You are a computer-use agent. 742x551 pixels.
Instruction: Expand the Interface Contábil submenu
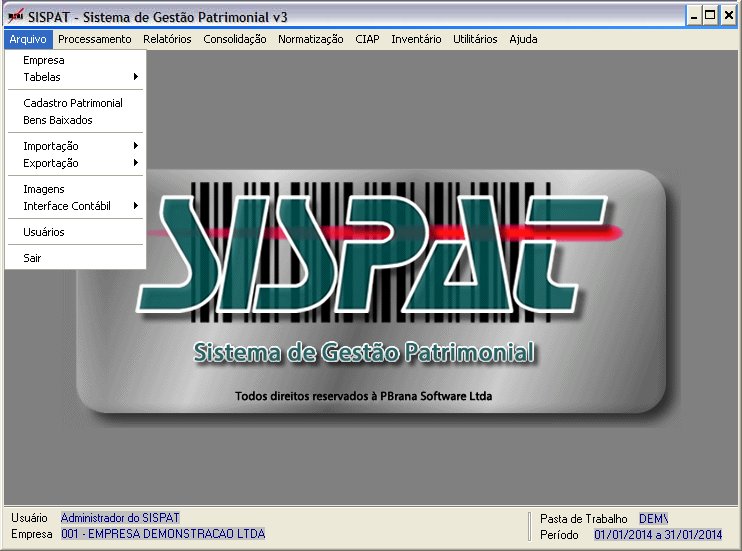(x=75, y=206)
